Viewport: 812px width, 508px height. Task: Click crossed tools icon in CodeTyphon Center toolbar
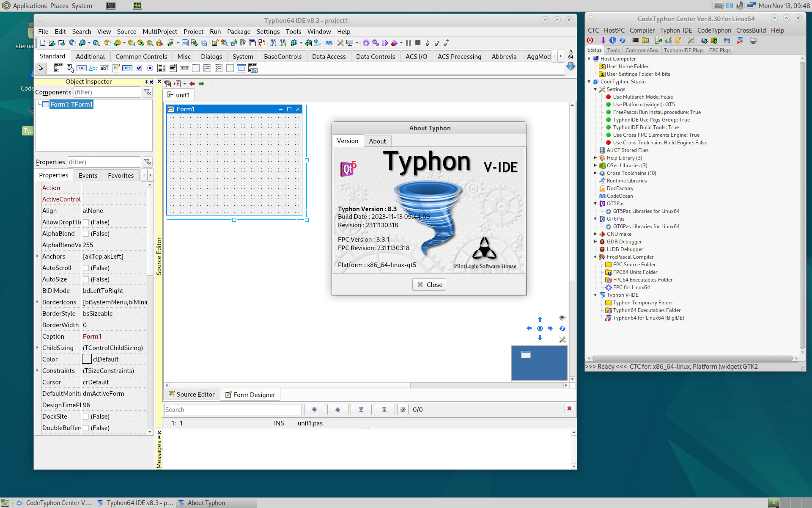click(x=691, y=41)
